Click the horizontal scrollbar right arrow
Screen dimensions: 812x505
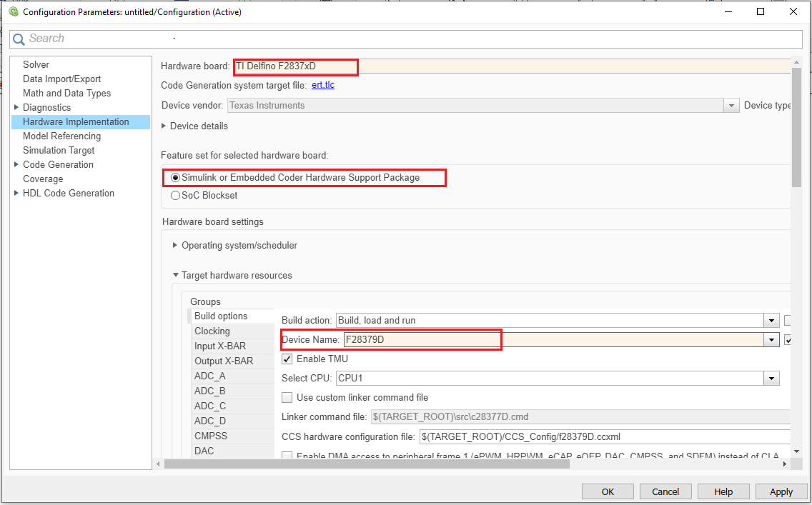[785, 464]
